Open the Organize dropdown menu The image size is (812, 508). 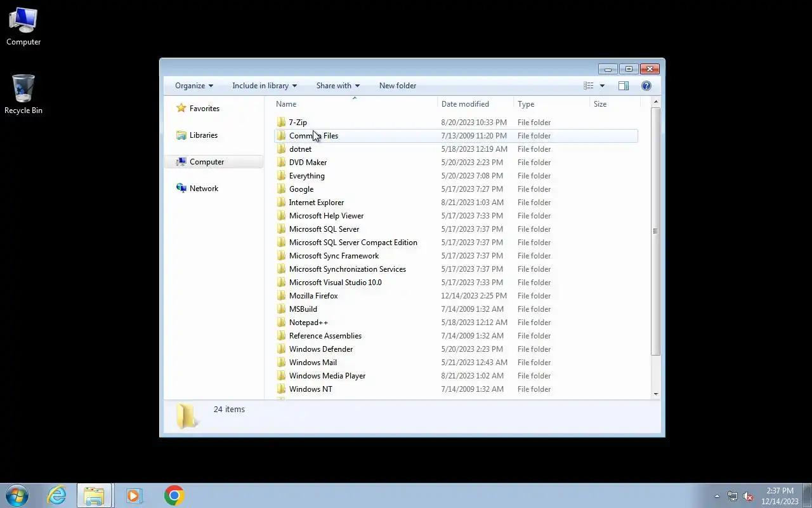pyautogui.click(x=194, y=86)
